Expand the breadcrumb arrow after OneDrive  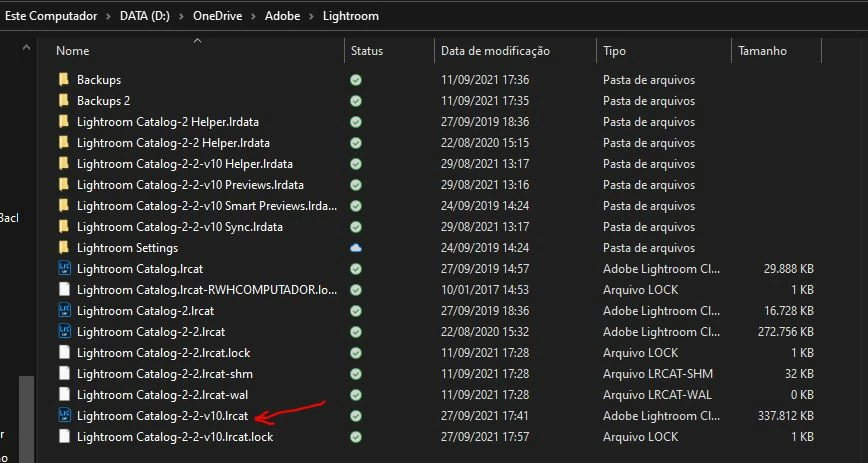click(x=254, y=17)
